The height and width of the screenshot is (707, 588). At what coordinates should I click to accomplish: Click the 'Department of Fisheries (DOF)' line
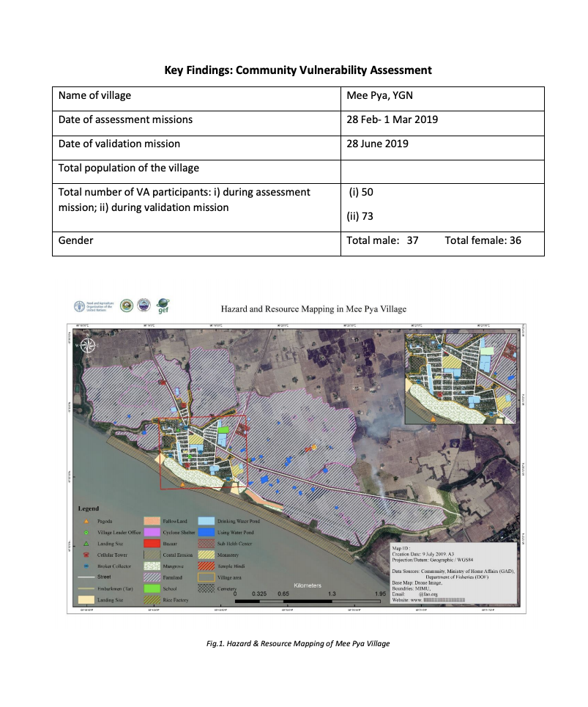point(458,577)
